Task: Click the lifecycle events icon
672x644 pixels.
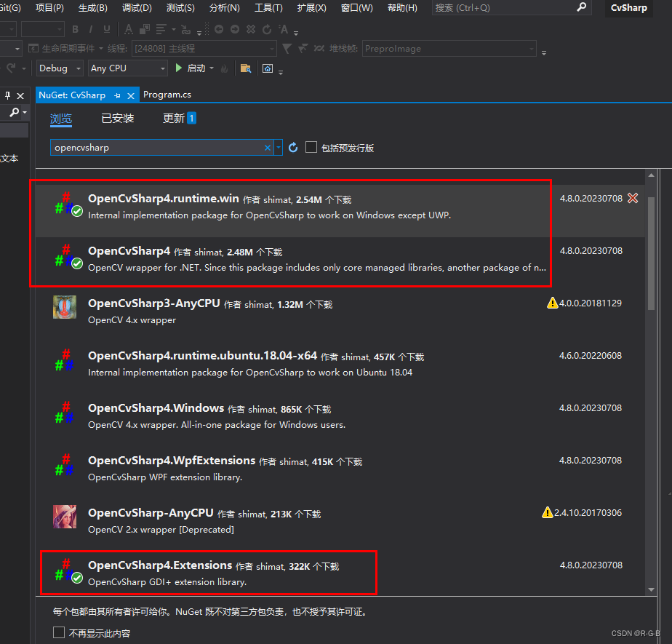Action: [33, 49]
